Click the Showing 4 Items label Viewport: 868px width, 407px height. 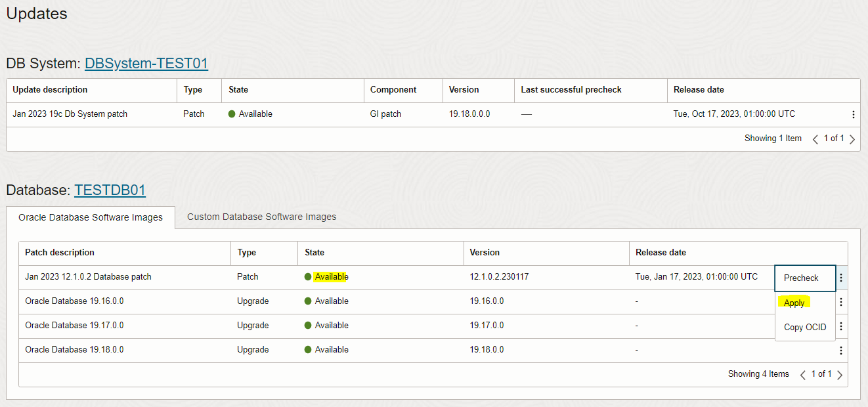758,374
